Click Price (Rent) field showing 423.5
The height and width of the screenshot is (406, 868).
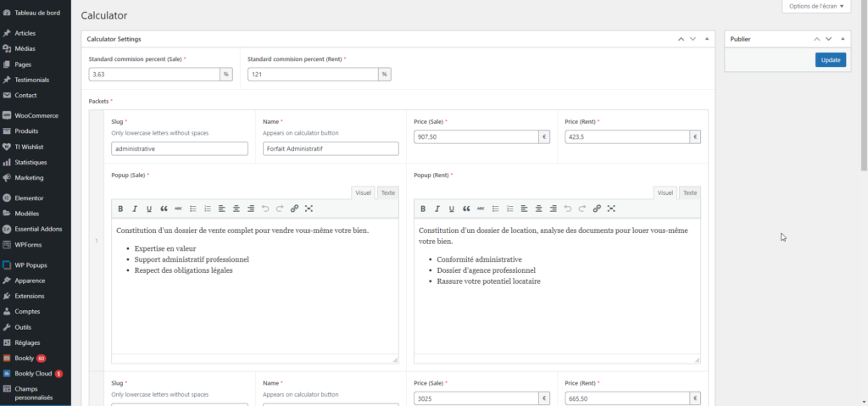click(627, 136)
